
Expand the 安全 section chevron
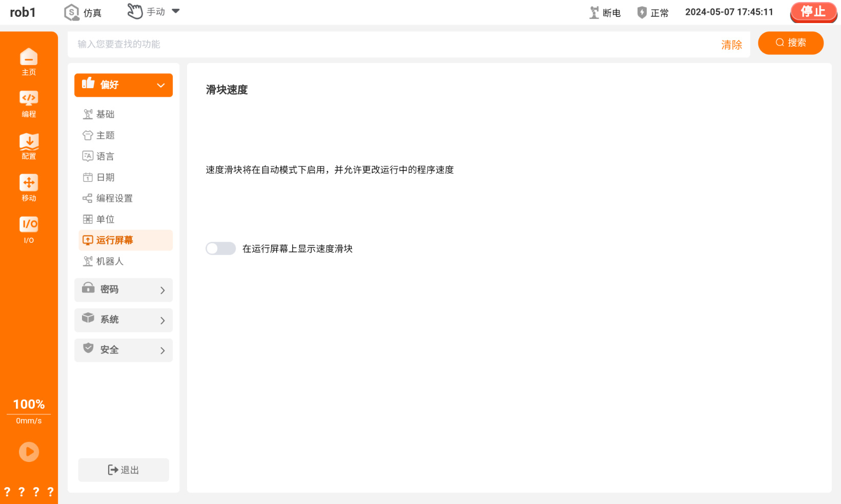[x=162, y=351]
